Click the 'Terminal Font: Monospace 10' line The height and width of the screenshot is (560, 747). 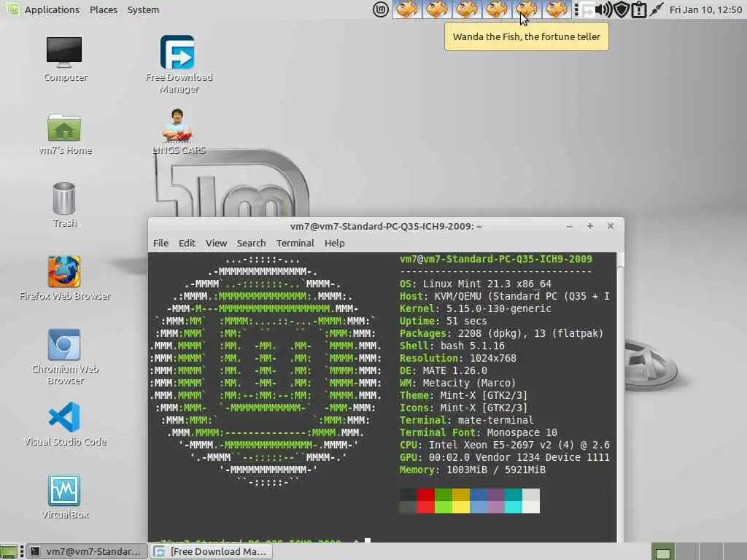point(479,432)
